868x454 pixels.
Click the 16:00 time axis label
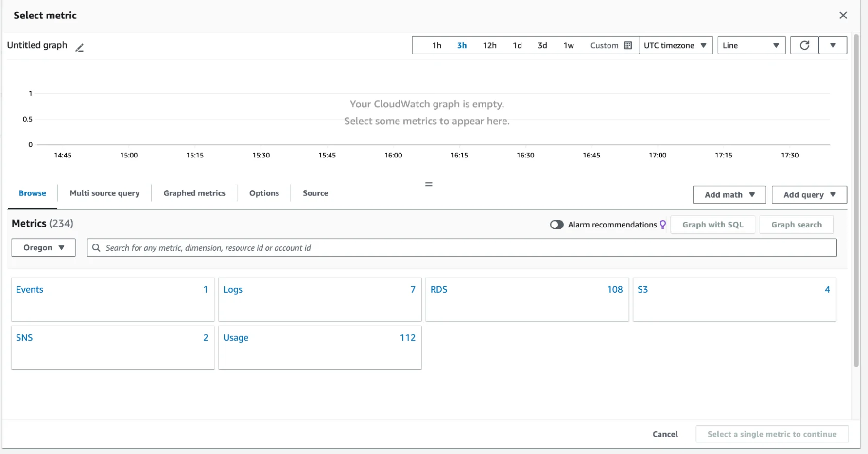[x=393, y=155]
